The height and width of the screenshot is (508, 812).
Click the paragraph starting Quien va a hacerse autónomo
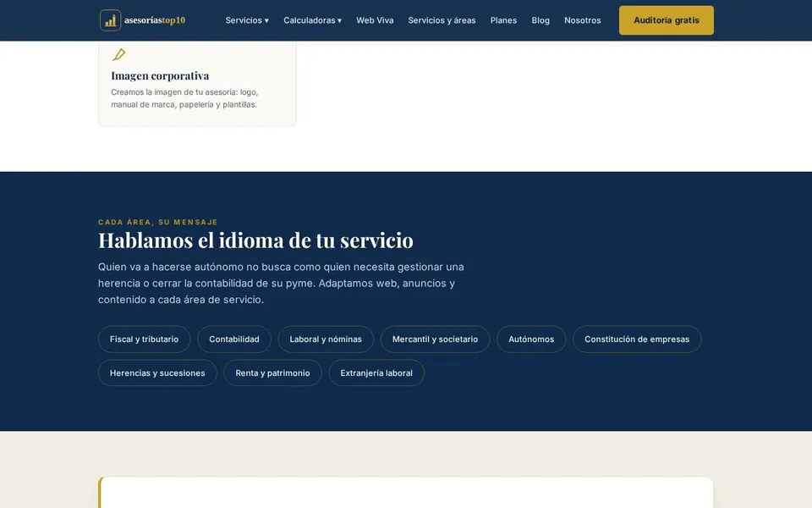[x=281, y=283]
